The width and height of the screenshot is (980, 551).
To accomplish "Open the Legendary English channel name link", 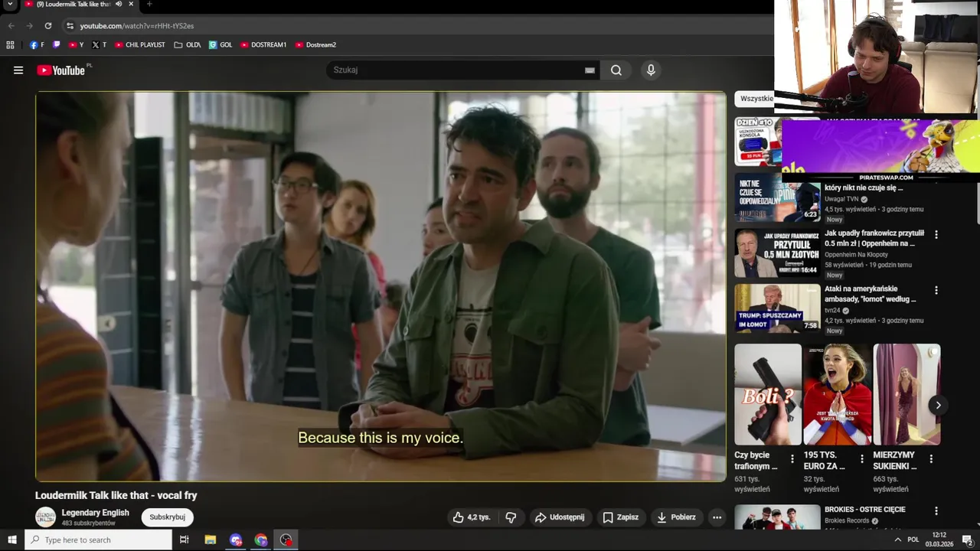I will coord(95,513).
